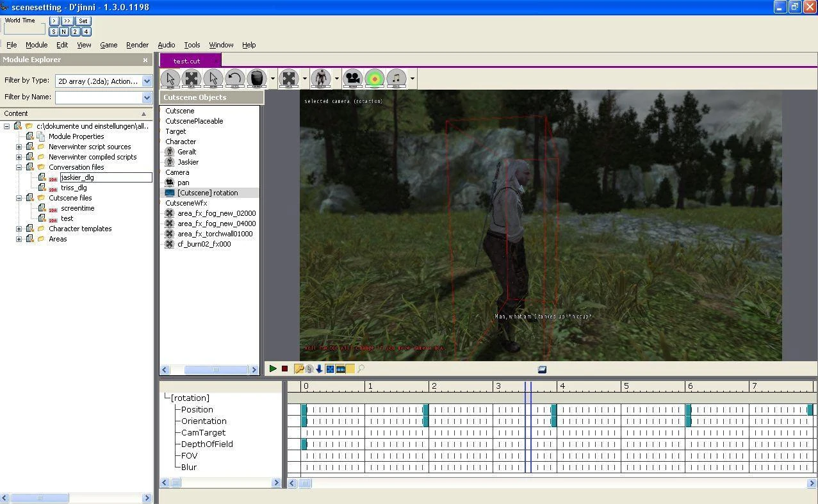This screenshot has height=504, width=818.
Task: Collapse the Conversation files tree node
Action: coord(19,167)
